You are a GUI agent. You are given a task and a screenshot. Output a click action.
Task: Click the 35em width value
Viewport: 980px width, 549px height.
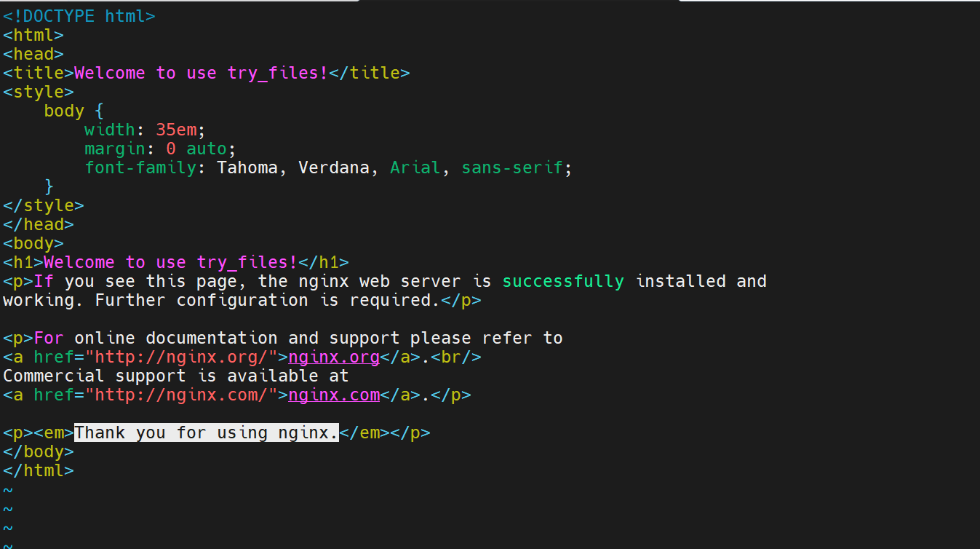coord(176,130)
